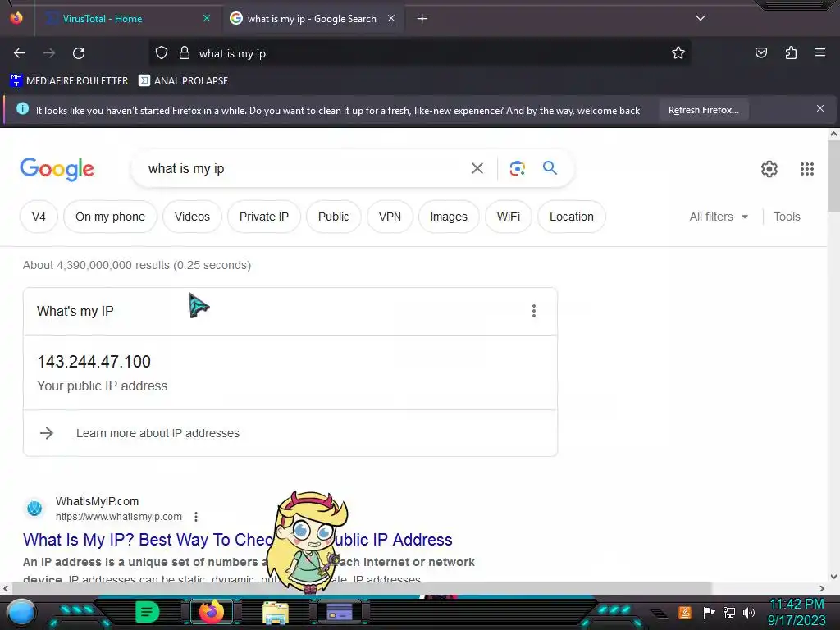Click the WhatIsMyIP.com site favicon
The width and height of the screenshot is (840, 630).
(x=34, y=508)
